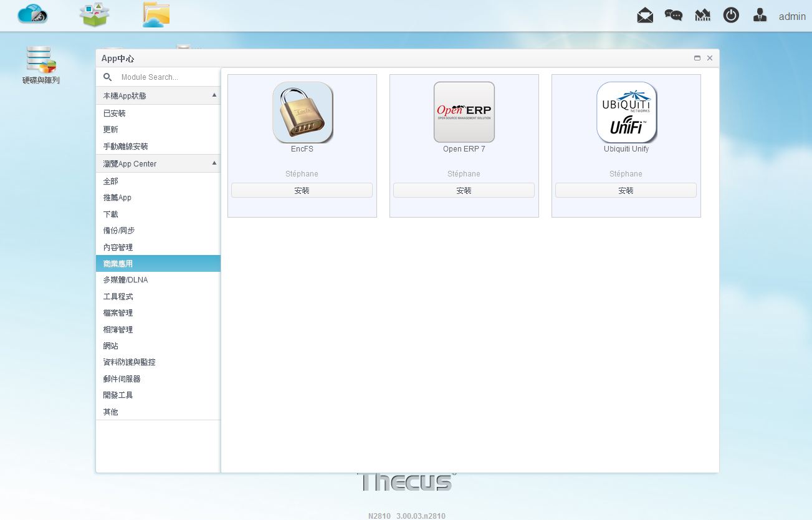The width and height of the screenshot is (812, 520).
Task: Open the cloud camera icon in top bar
Action: (x=32, y=14)
